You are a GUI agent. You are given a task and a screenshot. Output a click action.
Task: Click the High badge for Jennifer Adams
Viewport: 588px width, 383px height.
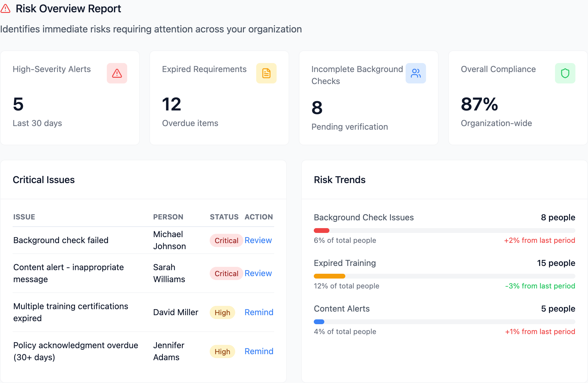point(222,351)
